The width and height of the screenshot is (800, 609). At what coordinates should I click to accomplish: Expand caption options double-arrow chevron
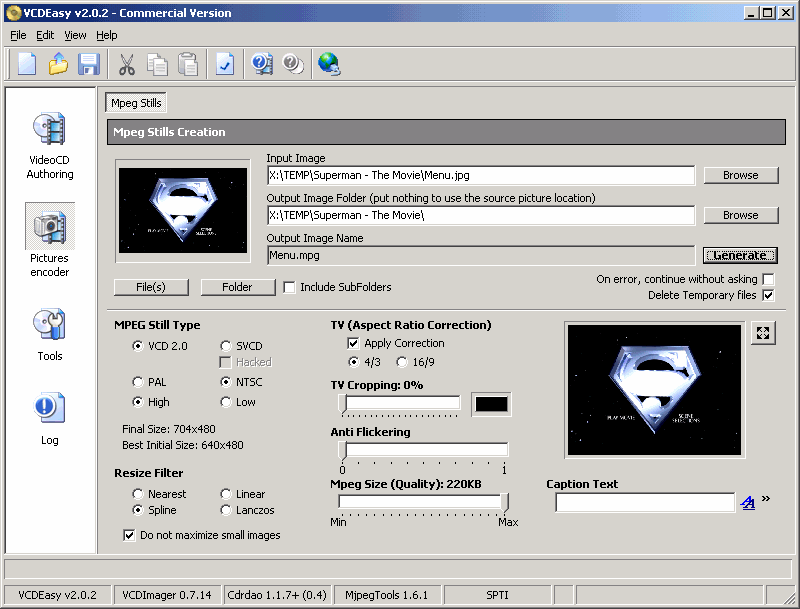coord(766,499)
